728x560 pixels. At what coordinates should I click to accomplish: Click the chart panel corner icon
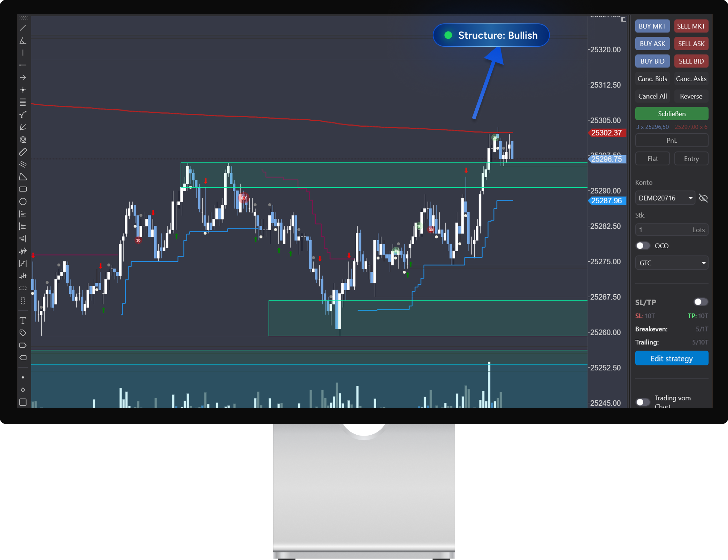coord(624,19)
